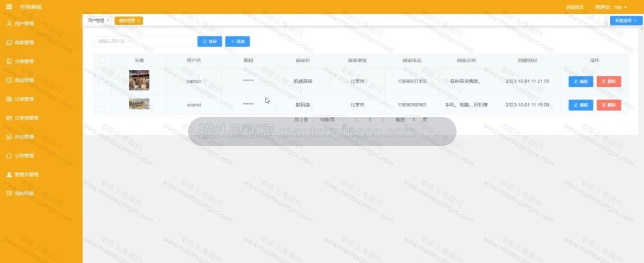Switch to the 用户管理 tab
644x263 pixels.
click(96, 21)
